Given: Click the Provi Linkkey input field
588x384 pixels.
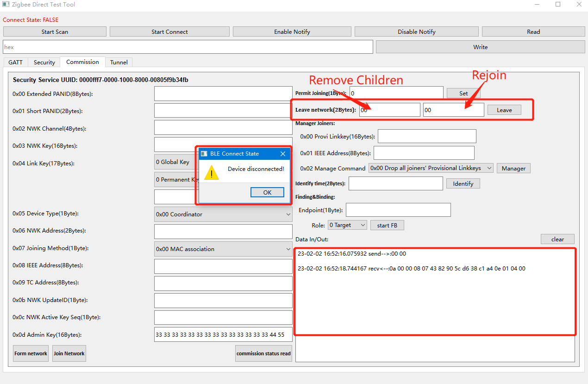Looking at the screenshot, I should point(427,136).
